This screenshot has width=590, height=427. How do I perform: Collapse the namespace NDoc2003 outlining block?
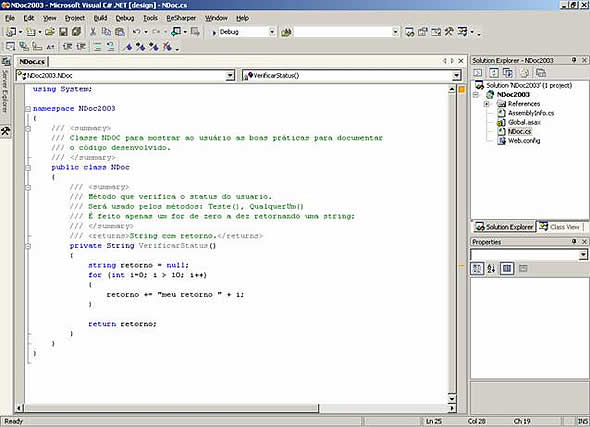point(28,109)
